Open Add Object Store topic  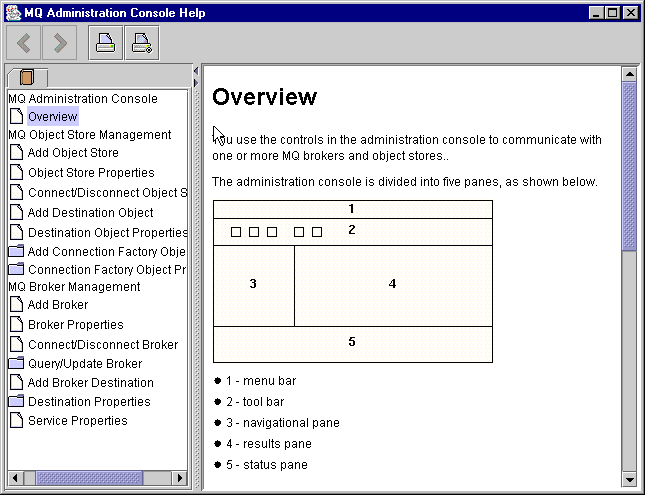tap(73, 153)
